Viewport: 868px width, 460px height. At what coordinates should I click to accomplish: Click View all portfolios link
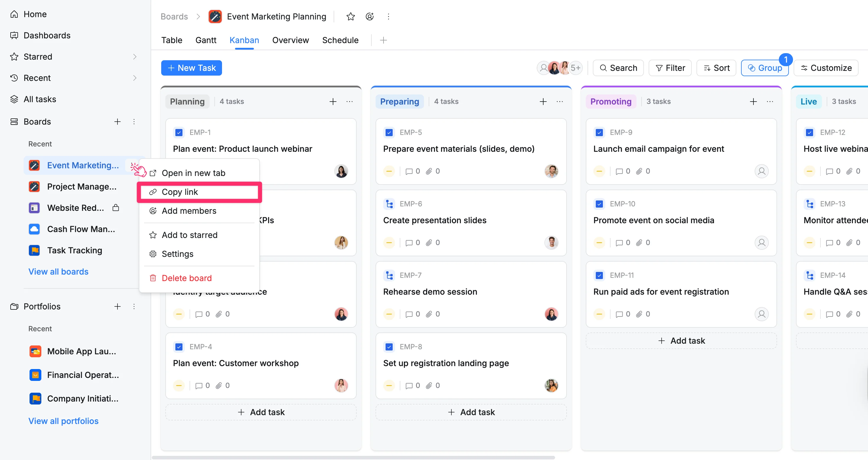click(x=63, y=421)
